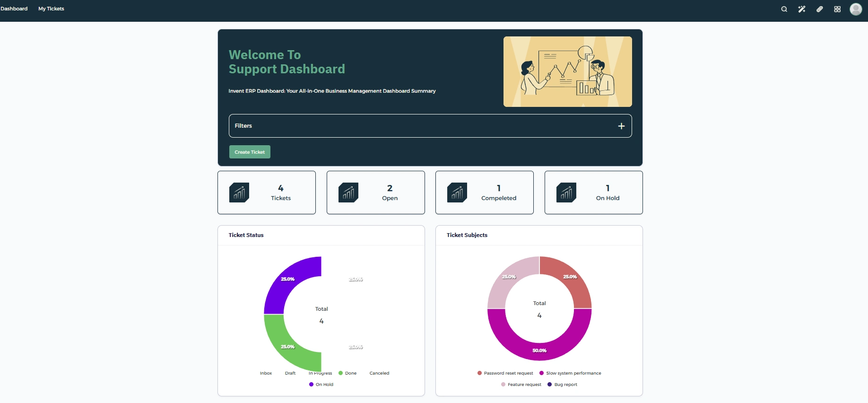Screen dimensions: 868x403
Task: Click the Ticket Subjects chart title
Action: pos(467,235)
